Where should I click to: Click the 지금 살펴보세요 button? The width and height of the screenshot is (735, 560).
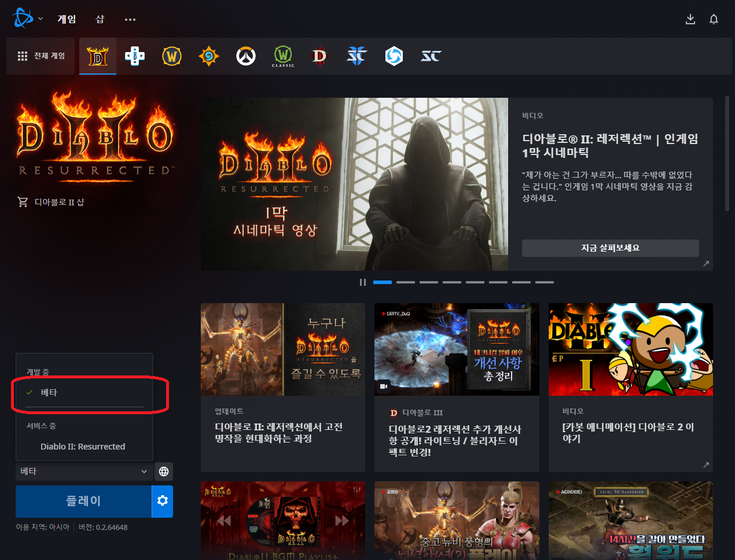[x=611, y=248]
